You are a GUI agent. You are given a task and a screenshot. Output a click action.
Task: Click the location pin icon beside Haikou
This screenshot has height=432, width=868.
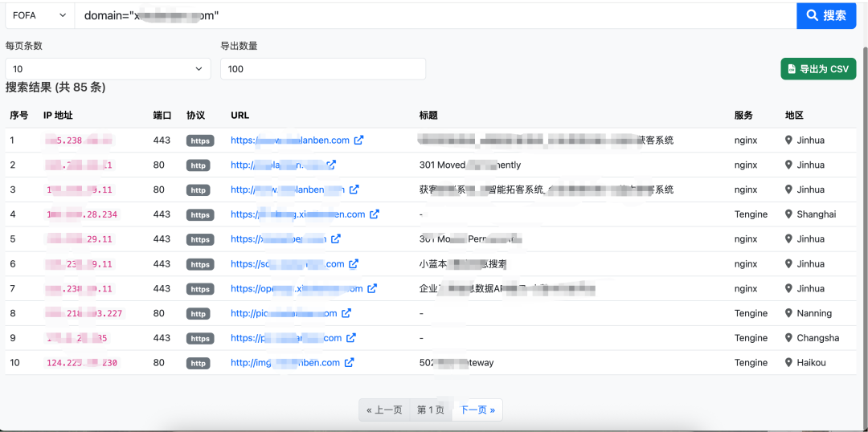[789, 363]
